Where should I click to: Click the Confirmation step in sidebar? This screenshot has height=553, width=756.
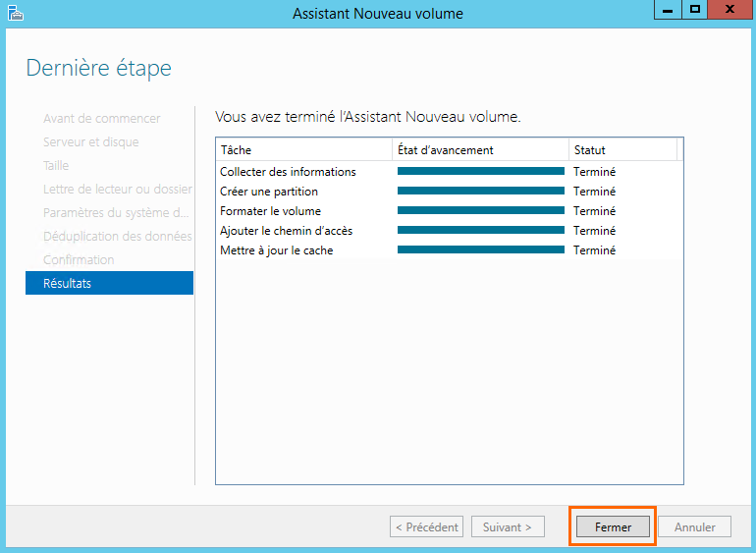[79, 259]
